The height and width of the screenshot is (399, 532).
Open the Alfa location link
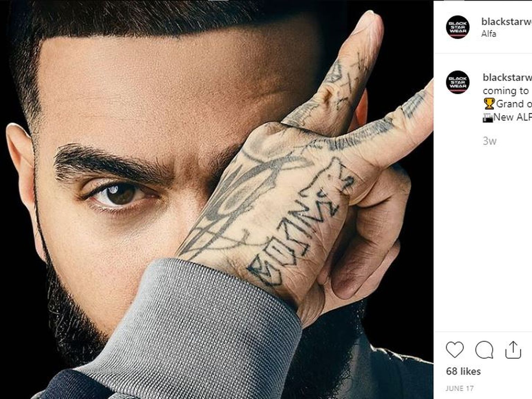tap(489, 34)
